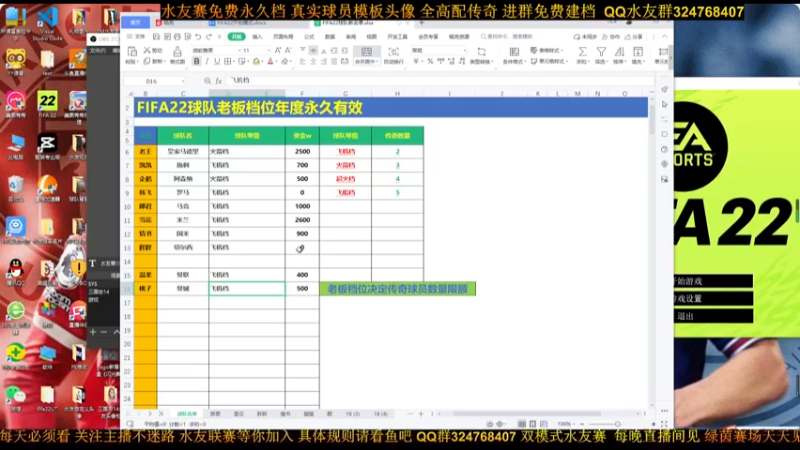Click the Conditional Formatting icon
The image size is (800, 450).
[514, 52]
